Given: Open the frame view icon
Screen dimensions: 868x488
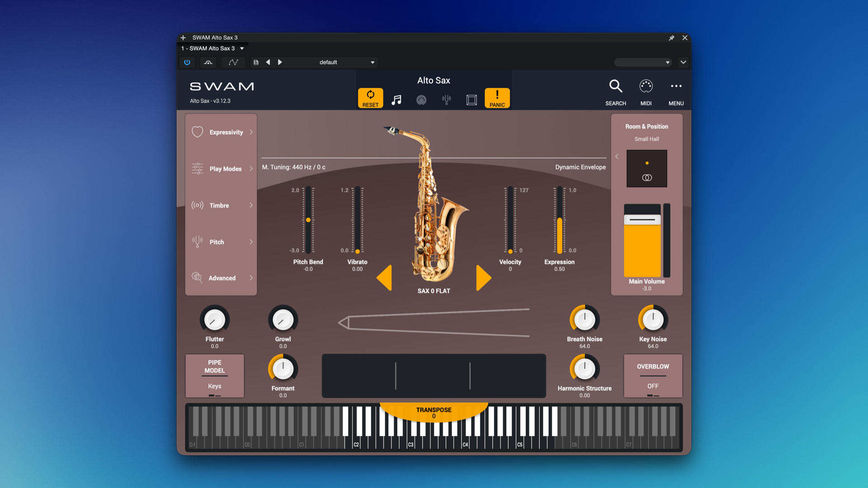Looking at the screenshot, I should pos(472,100).
